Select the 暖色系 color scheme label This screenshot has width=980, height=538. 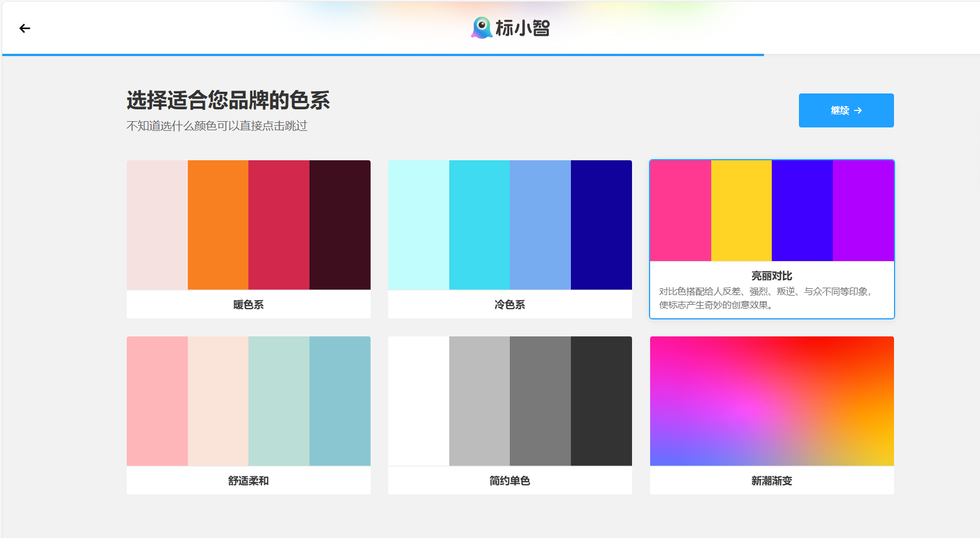click(x=248, y=305)
